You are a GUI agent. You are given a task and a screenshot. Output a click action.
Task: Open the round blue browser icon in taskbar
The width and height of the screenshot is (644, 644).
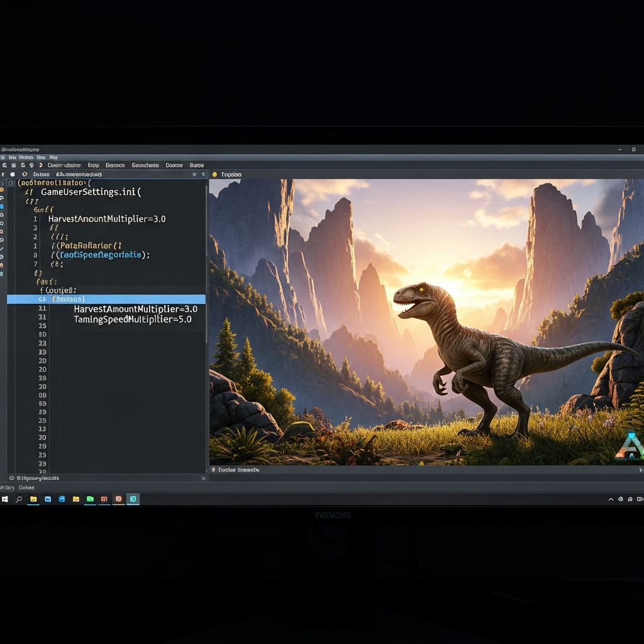coord(62,499)
